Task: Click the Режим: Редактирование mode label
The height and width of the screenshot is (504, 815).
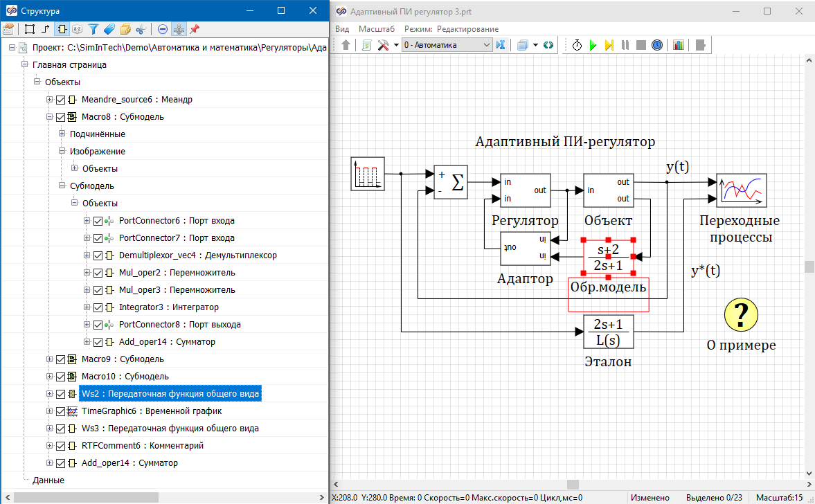Action: 451,29
